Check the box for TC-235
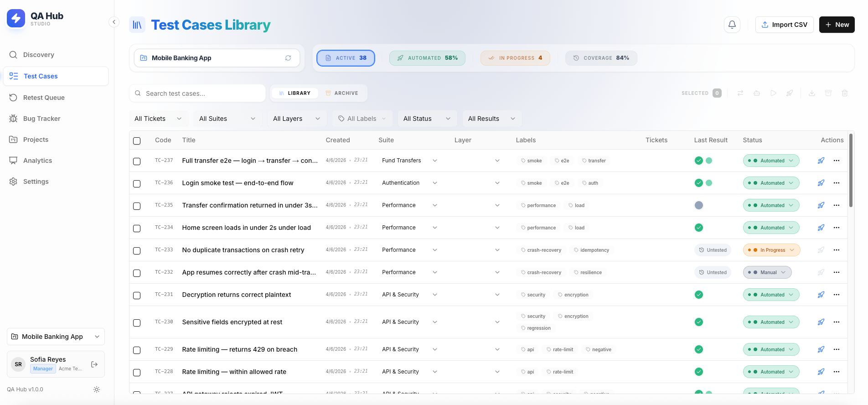 (x=137, y=206)
